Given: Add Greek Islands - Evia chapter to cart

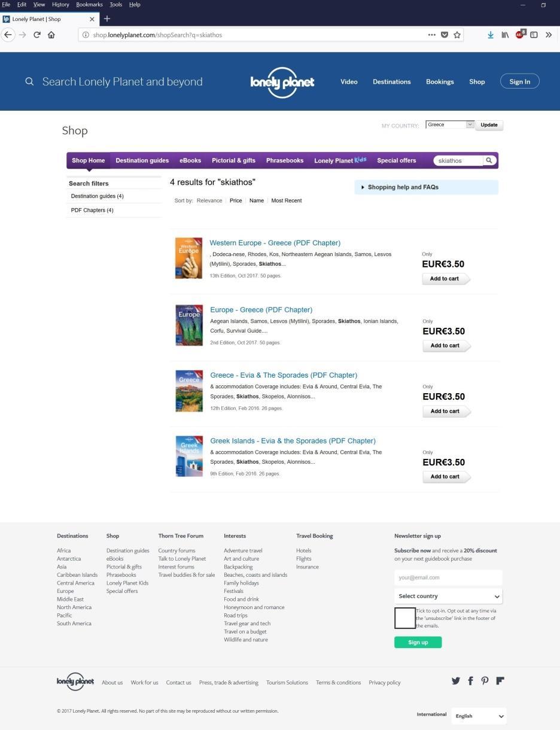Looking at the screenshot, I should (x=446, y=477).
